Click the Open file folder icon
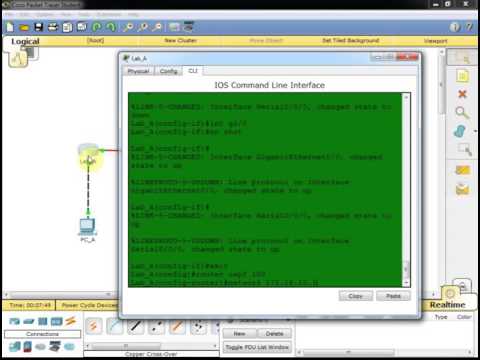 pos(24,27)
